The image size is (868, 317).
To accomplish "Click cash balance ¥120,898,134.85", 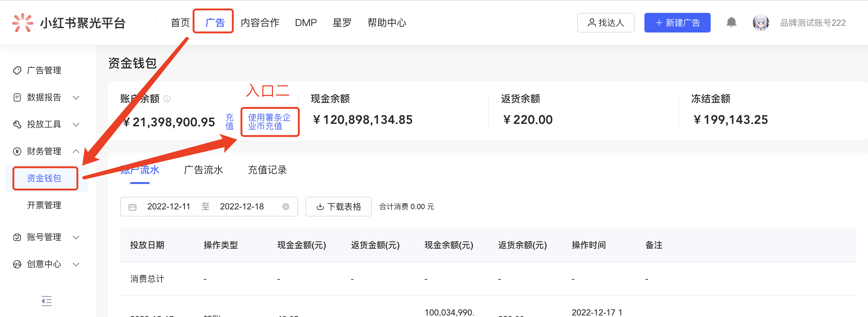I will pos(362,120).
